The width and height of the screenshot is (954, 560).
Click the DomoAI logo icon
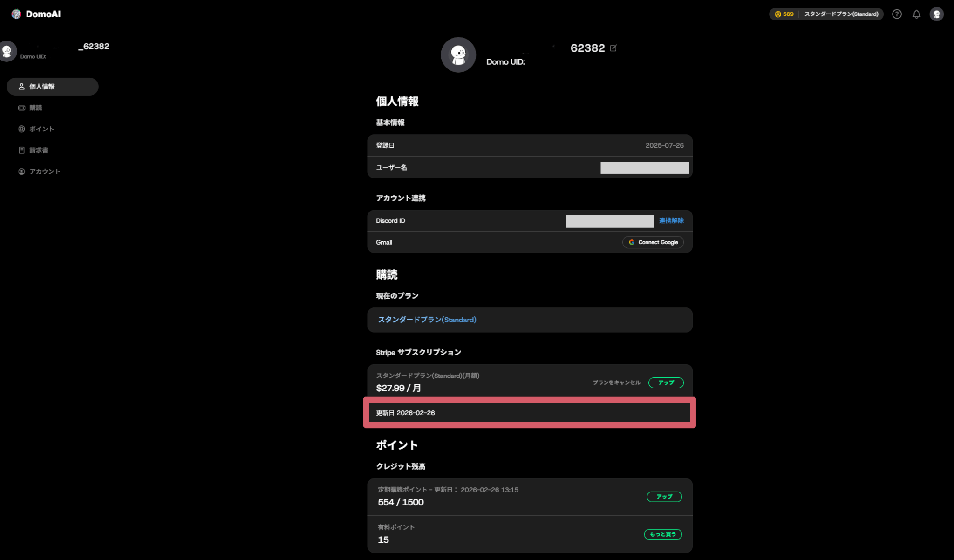(16, 14)
